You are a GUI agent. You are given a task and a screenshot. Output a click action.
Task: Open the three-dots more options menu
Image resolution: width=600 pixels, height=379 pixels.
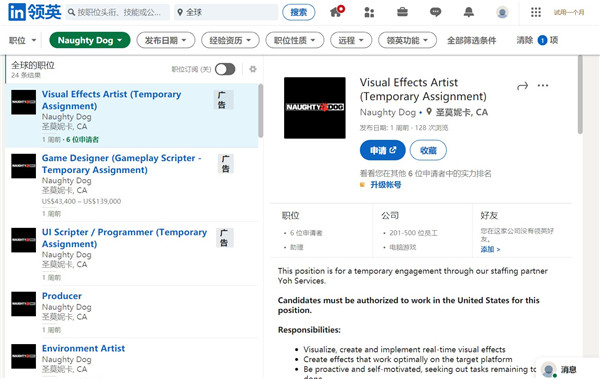(543, 85)
